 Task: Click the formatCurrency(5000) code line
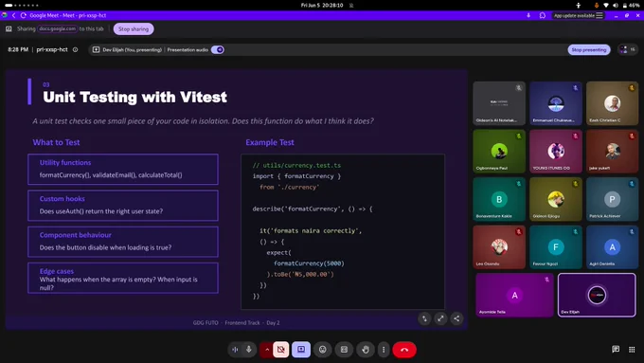(309, 263)
